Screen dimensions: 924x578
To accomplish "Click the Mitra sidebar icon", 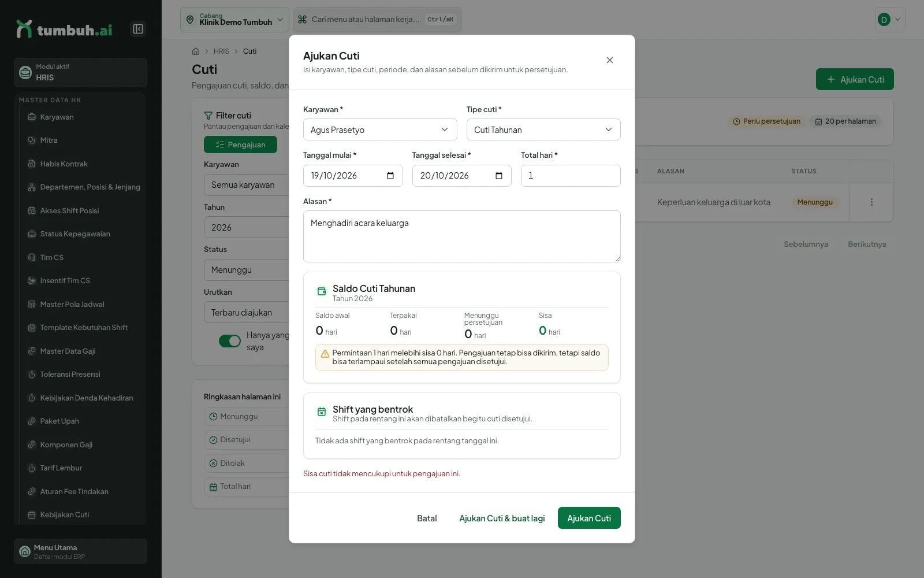I will 32,140.
